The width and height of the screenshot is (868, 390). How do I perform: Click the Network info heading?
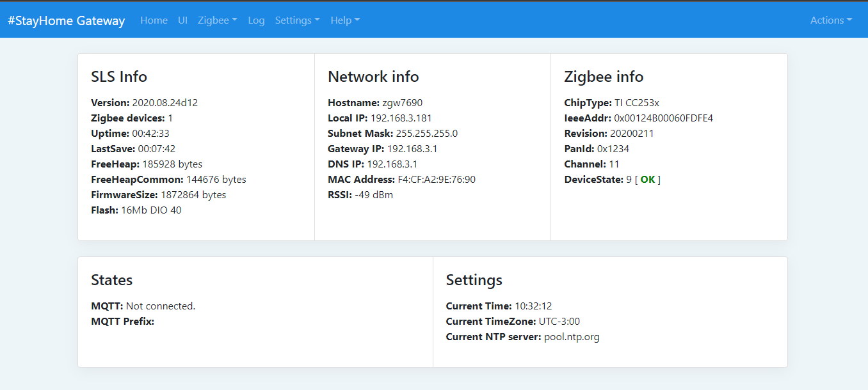point(373,77)
